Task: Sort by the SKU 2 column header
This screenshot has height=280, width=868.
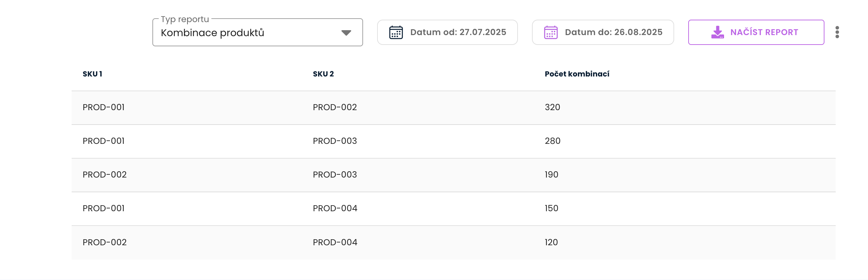Action: pos(323,74)
